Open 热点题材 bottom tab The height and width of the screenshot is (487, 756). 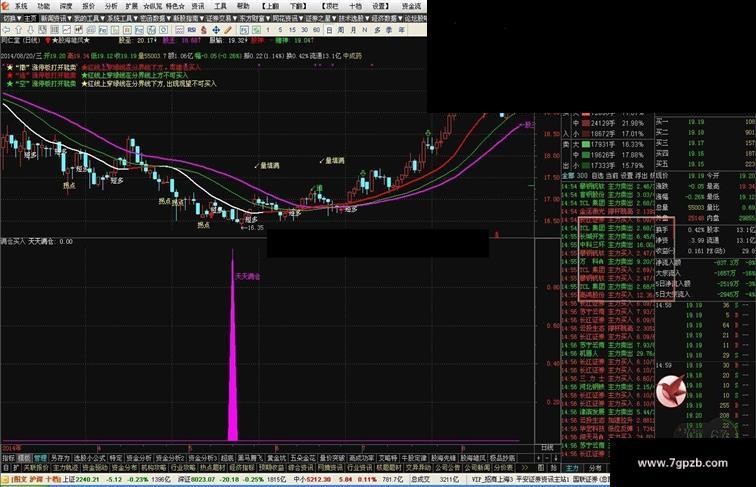click(x=213, y=468)
